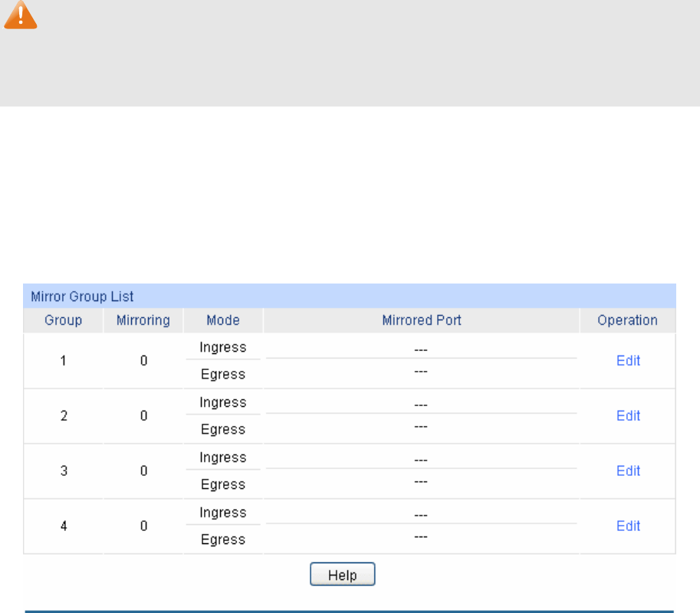Select the Mirror Group List title bar
The image size is (700, 613).
(350, 296)
